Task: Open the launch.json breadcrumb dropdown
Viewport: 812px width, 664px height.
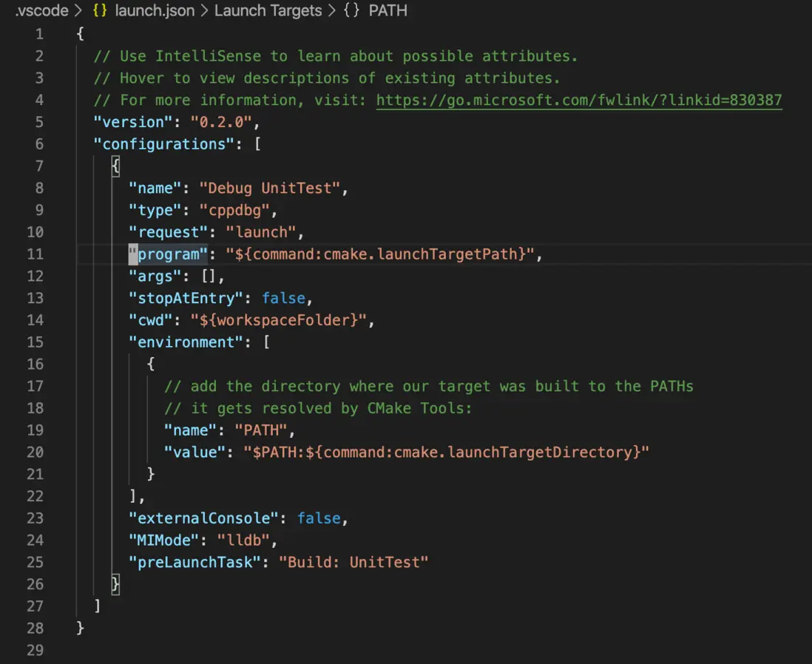Action: [x=155, y=11]
